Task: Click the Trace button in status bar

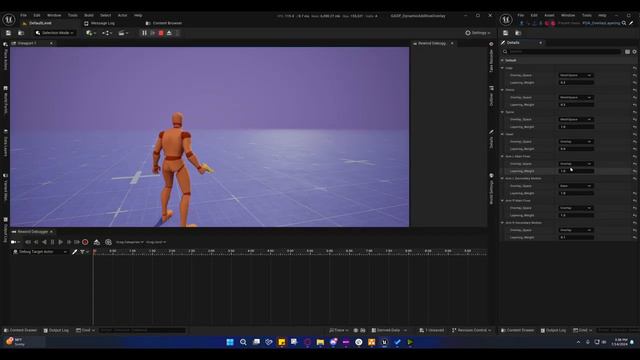Action: 338,330
